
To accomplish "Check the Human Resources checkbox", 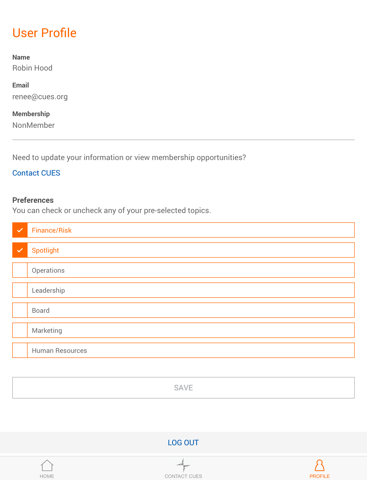I will [x=20, y=350].
